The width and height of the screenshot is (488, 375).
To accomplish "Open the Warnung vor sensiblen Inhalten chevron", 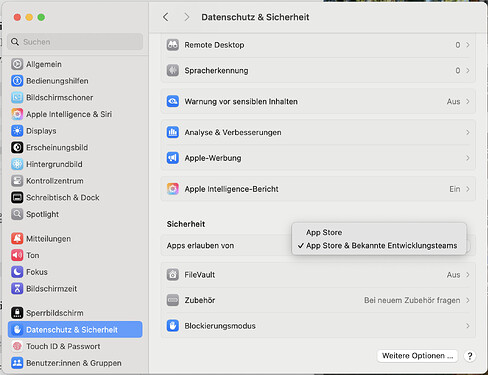I will [x=468, y=101].
